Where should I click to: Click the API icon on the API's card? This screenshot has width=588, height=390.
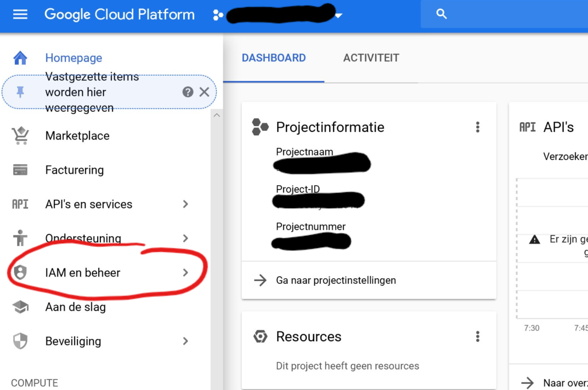pyautogui.click(x=527, y=127)
